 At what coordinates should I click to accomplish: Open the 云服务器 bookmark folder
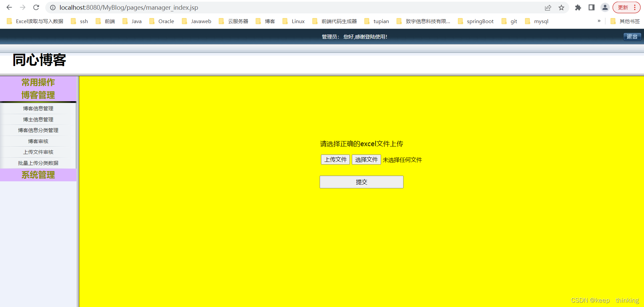233,21
